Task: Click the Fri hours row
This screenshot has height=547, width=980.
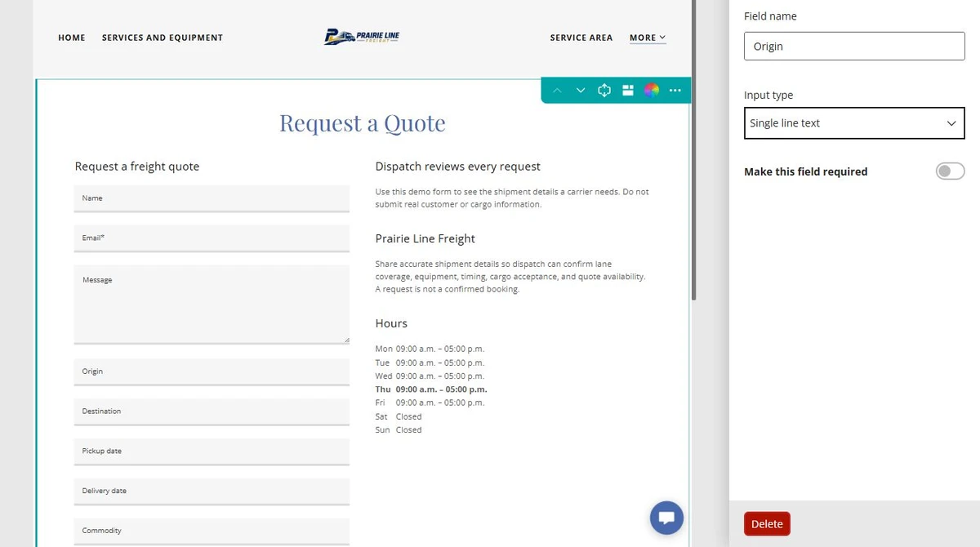Action: (430, 402)
